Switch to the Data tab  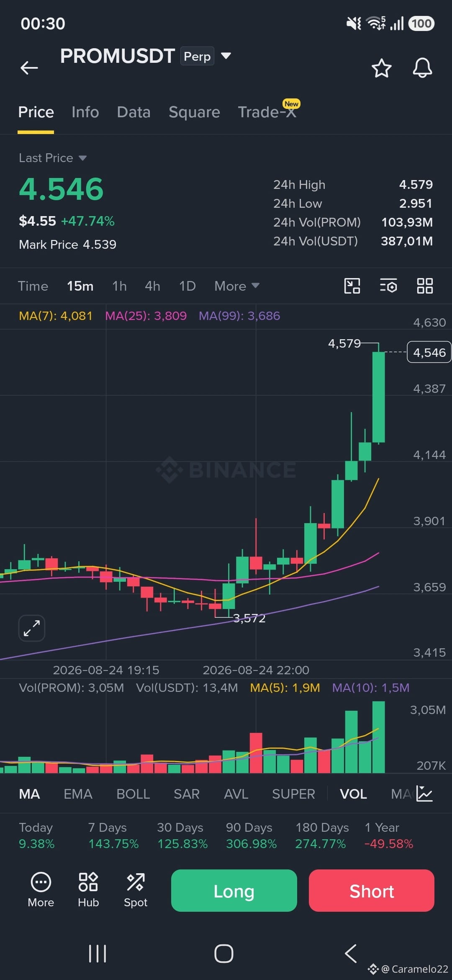coord(134,112)
